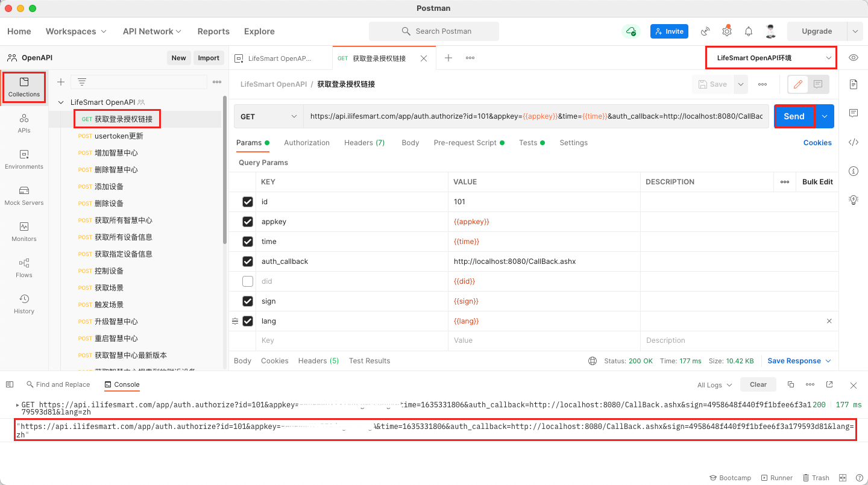Open the Upgrade dropdown arrow
The width and height of the screenshot is (868, 485).
pos(855,31)
